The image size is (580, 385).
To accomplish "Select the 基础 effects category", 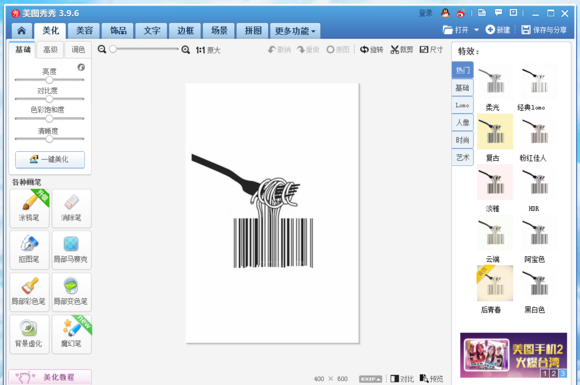I will (x=462, y=88).
